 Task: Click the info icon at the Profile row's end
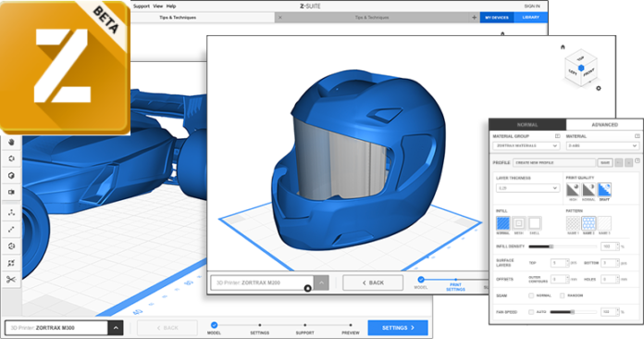(x=638, y=161)
